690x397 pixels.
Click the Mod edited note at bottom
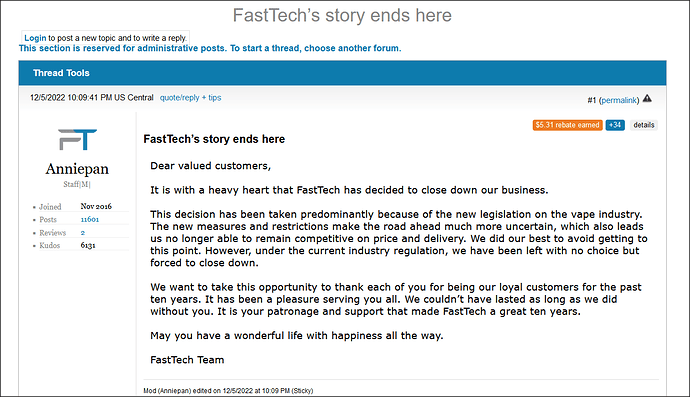coord(228,390)
